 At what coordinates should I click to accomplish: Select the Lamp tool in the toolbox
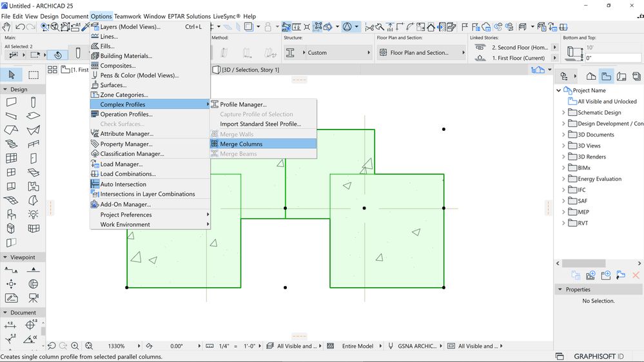[34, 214]
